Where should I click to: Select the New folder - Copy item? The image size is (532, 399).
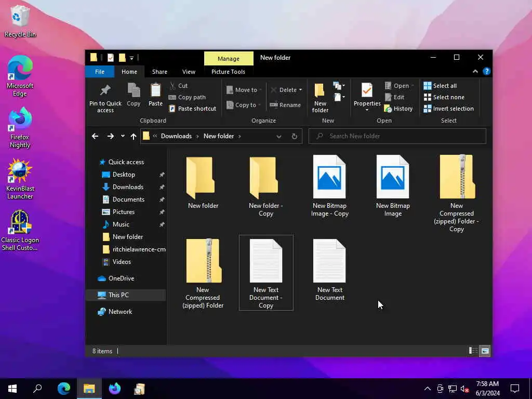(265, 186)
